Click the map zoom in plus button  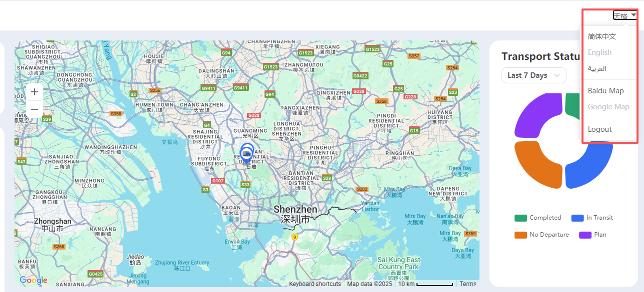coord(34,92)
